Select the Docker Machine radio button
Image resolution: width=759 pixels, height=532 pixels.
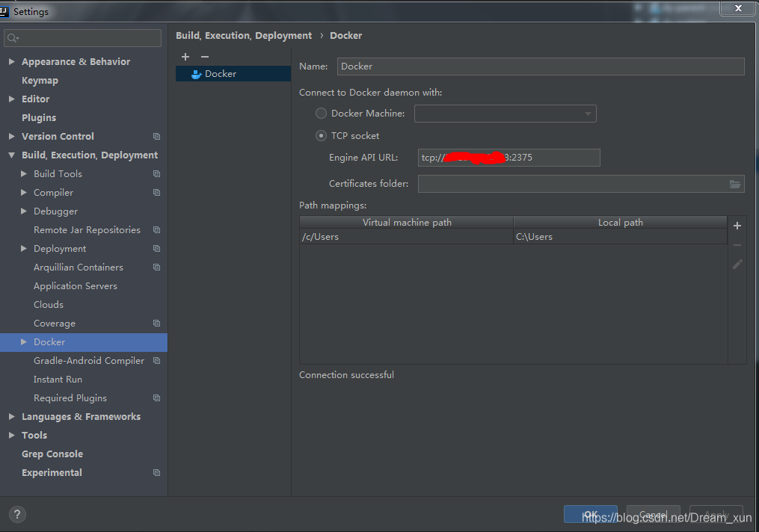coord(321,114)
